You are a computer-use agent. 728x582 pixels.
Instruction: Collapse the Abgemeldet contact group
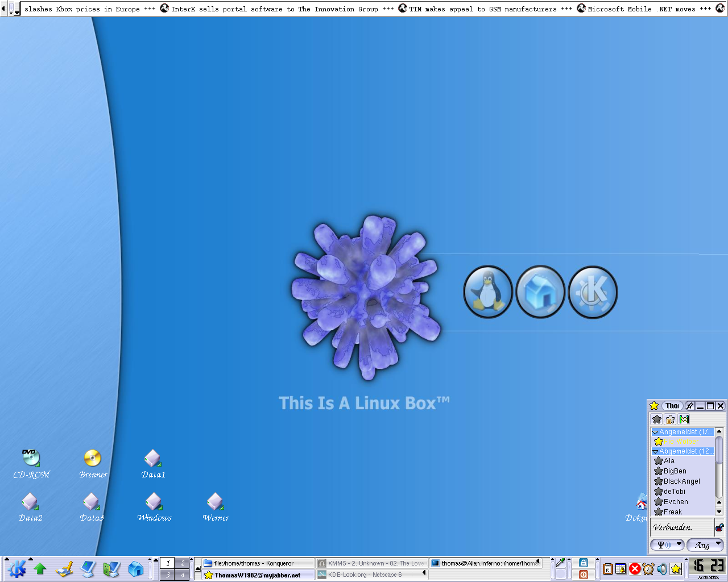pyautogui.click(x=655, y=451)
